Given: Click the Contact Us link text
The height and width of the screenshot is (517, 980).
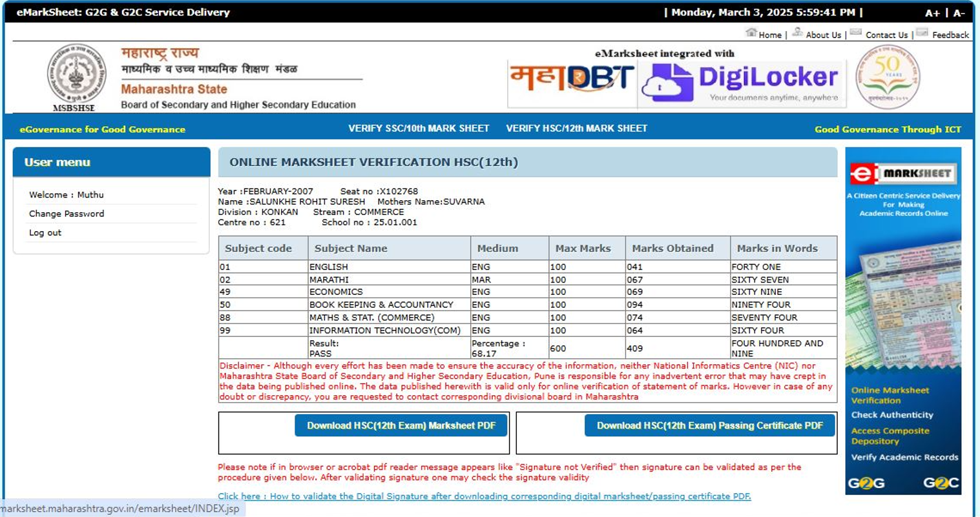Looking at the screenshot, I should [886, 35].
